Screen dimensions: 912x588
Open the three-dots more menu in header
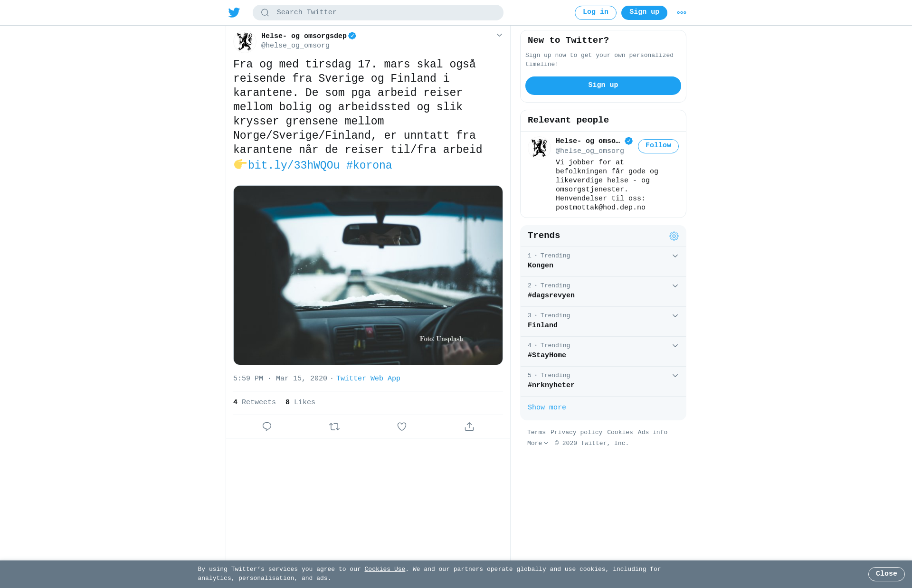click(682, 13)
